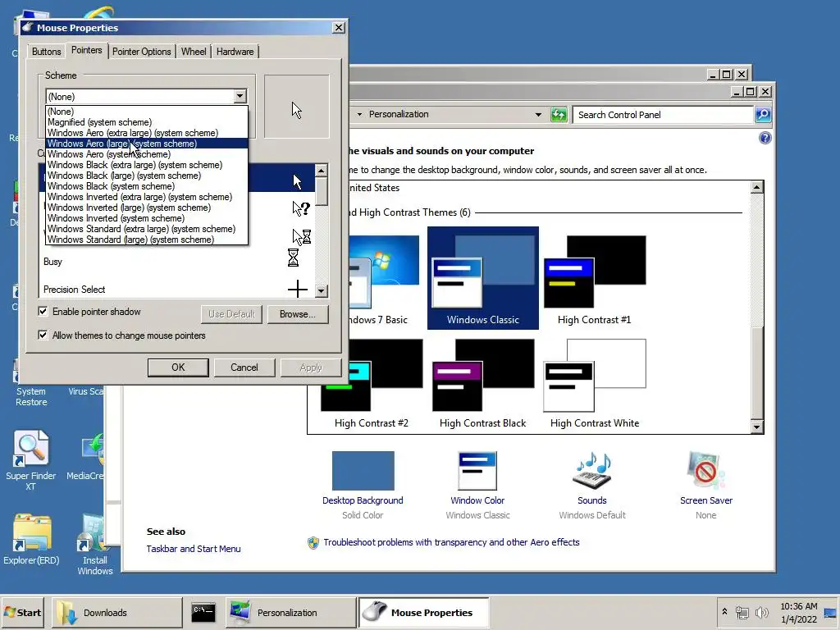Image resolution: width=840 pixels, height=630 pixels.
Task: Open the System Restore desktop shortcut
Action: pyautogui.click(x=30, y=396)
